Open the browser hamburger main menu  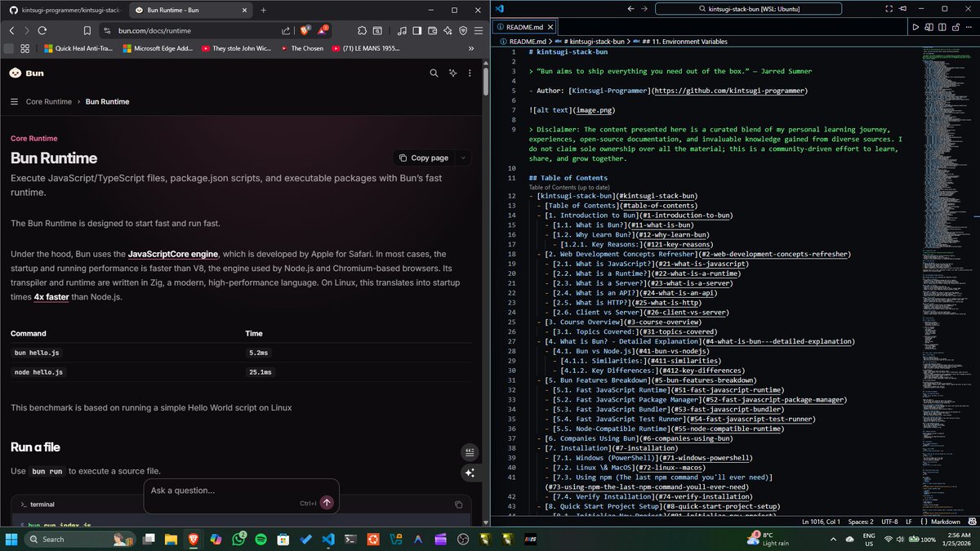tap(478, 30)
